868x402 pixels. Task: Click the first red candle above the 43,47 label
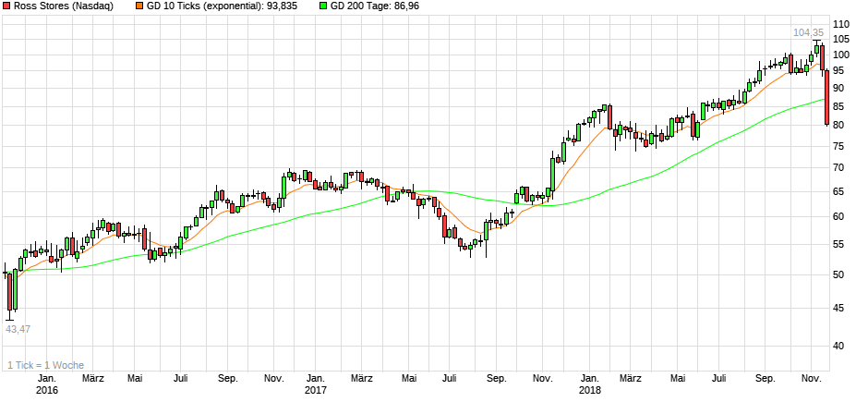tap(10, 291)
